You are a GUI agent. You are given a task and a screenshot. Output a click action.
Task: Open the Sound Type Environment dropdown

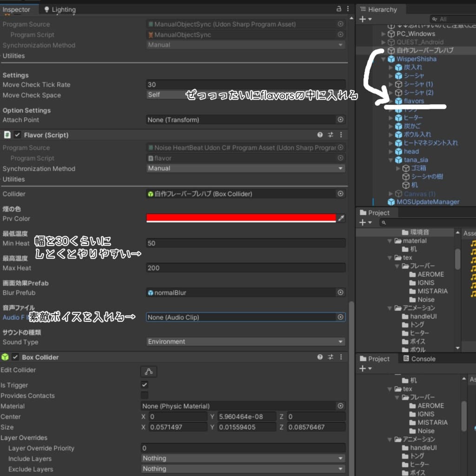coord(245,342)
